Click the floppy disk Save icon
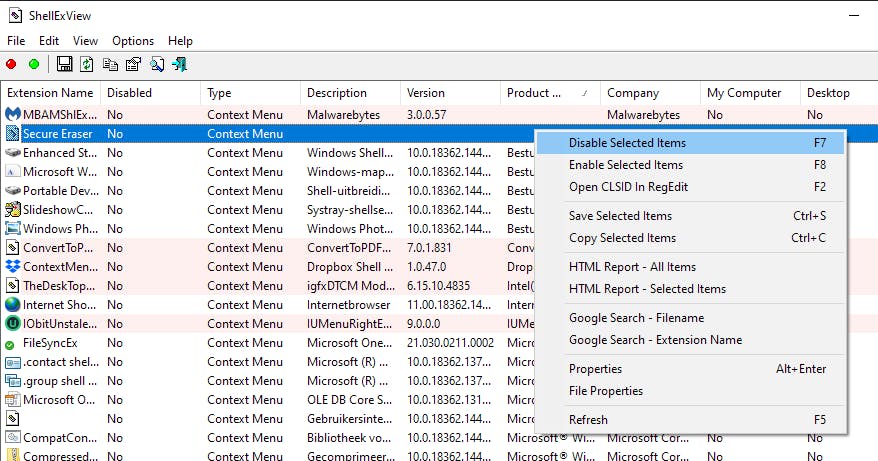Image resolution: width=878 pixels, height=461 pixels. [x=65, y=64]
